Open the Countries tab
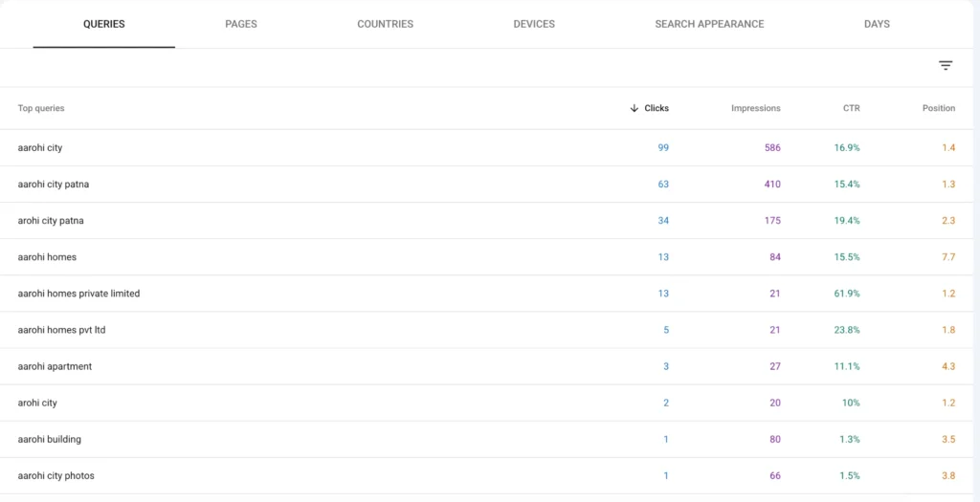Screen dimensions: 980x502 coord(385,24)
